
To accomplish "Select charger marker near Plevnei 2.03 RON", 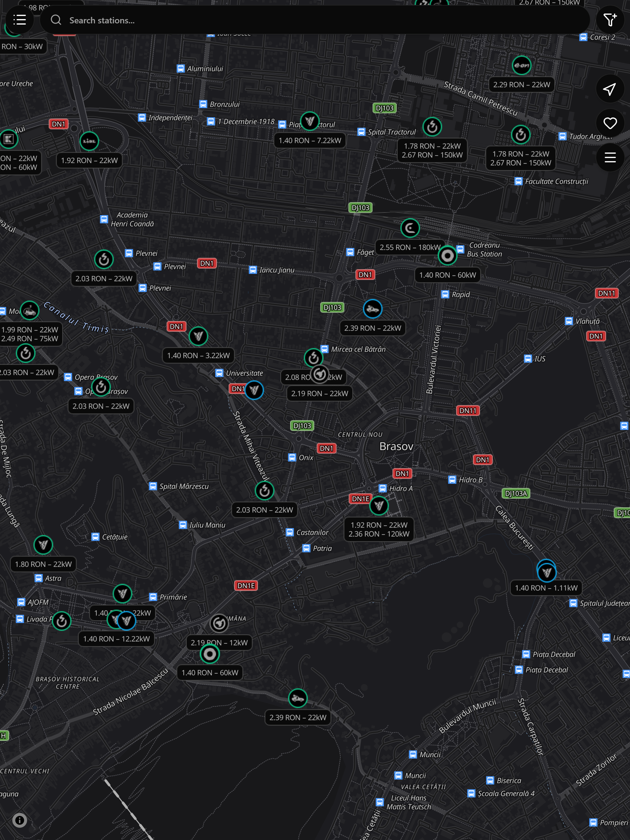I will coord(104,260).
